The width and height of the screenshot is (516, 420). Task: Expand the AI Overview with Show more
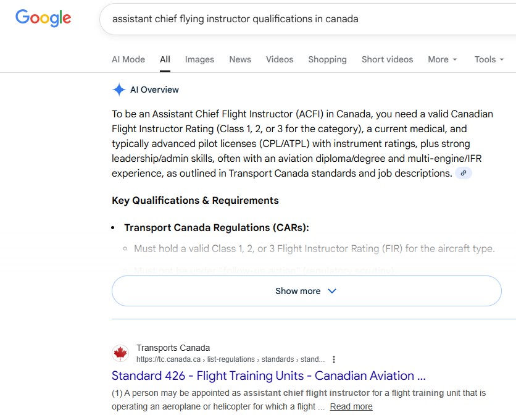306,291
